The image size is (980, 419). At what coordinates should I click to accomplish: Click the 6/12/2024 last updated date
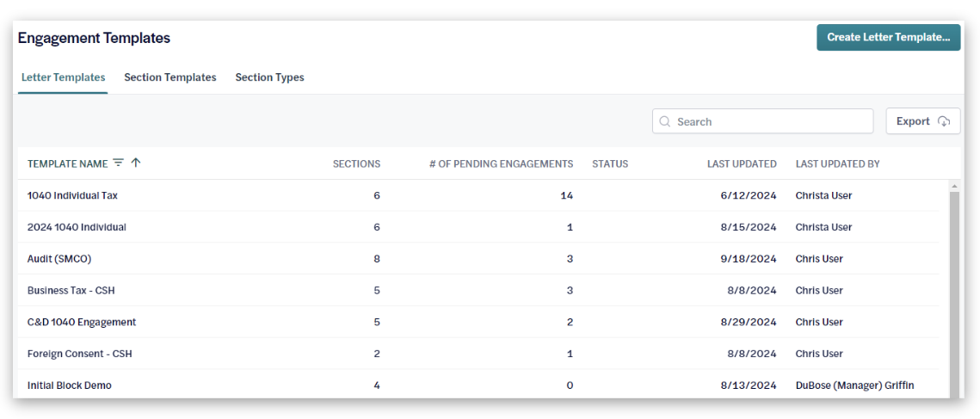click(x=750, y=195)
